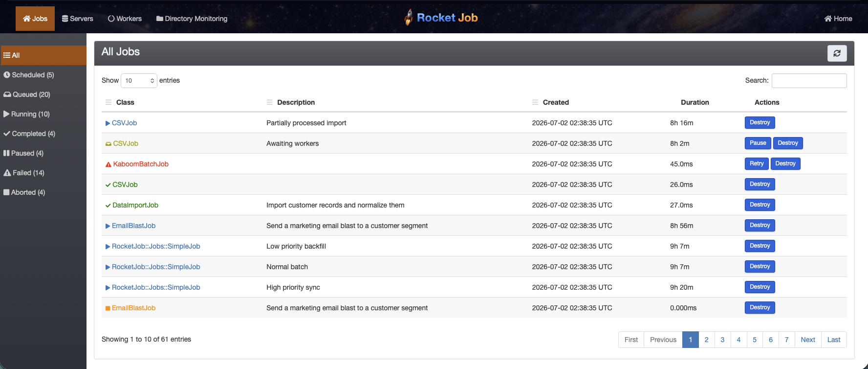Click the queued inbox icon beside CSVJob
Viewport: 868px width, 369px height.
108,144
